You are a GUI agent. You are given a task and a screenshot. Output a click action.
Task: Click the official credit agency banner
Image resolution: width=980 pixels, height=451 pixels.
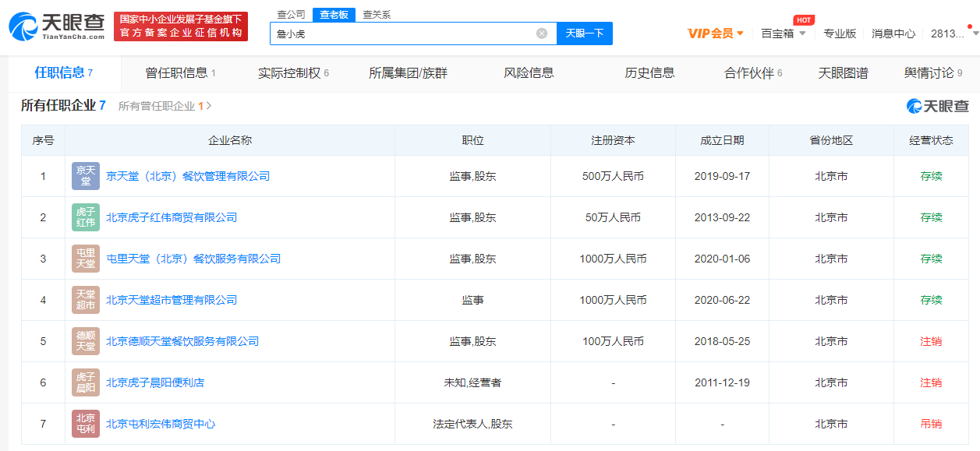coord(181,26)
